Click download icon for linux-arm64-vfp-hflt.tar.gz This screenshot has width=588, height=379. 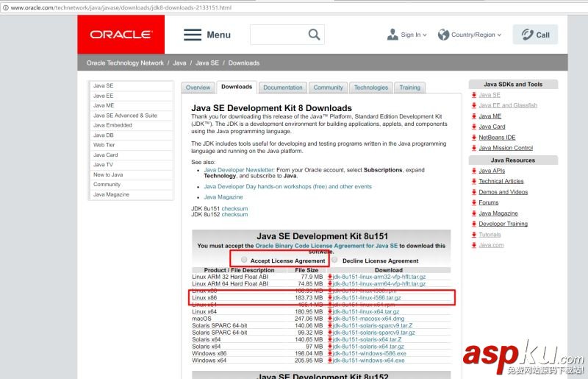pyautogui.click(x=330, y=284)
